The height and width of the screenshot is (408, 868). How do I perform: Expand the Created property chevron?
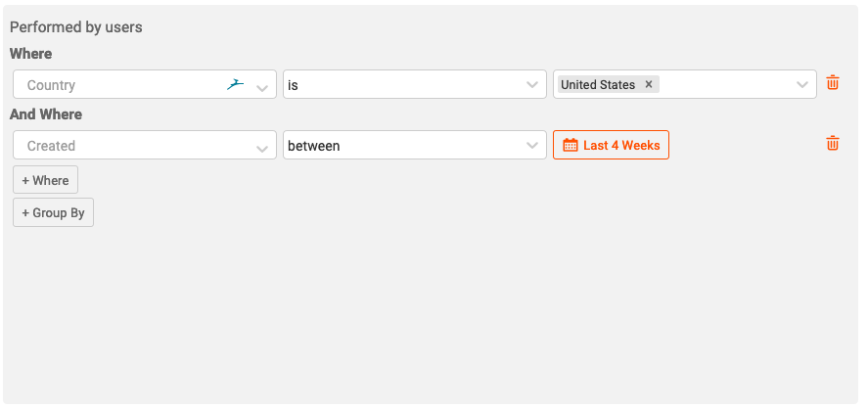pyautogui.click(x=262, y=149)
